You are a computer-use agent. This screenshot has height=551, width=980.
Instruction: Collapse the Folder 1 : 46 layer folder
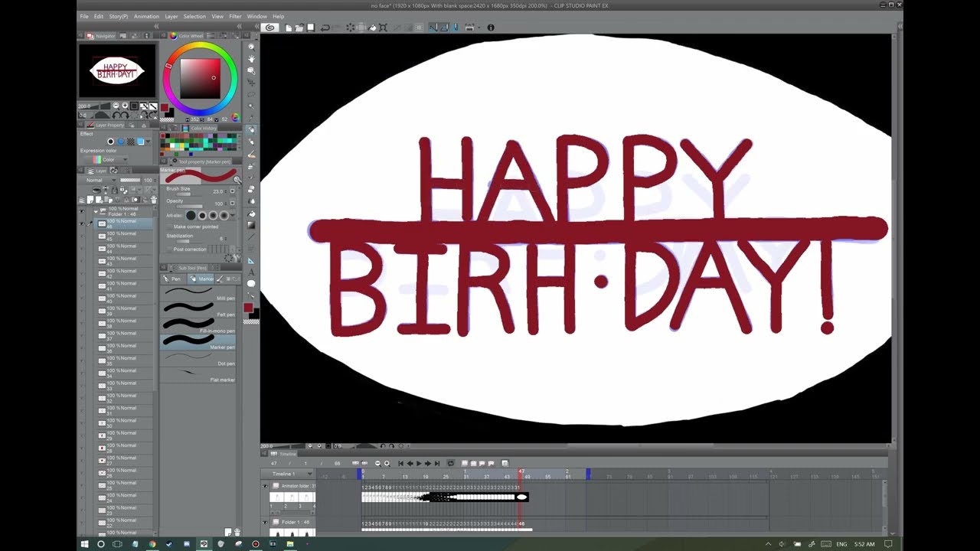pyautogui.click(x=96, y=210)
